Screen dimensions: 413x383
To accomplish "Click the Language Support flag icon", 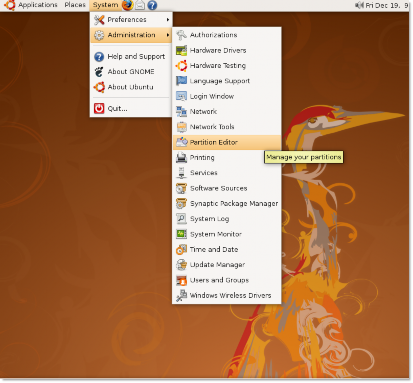I will [181, 81].
